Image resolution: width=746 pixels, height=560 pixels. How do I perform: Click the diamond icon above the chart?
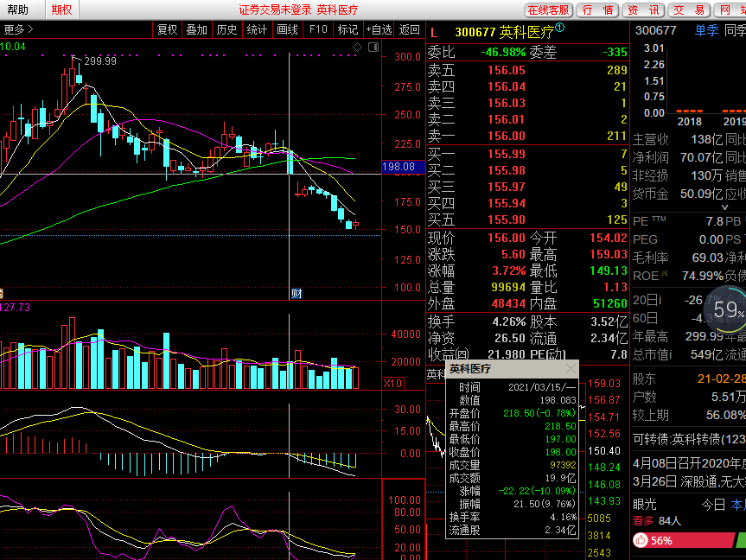(357, 48)
